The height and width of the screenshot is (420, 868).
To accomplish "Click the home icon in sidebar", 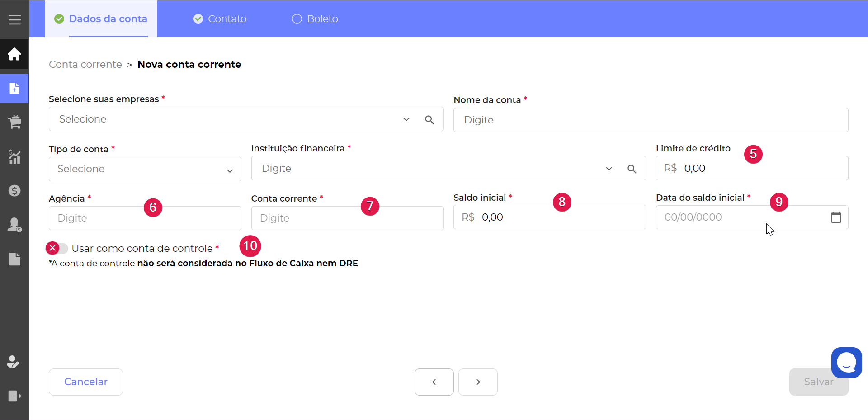I will point(14,54).
